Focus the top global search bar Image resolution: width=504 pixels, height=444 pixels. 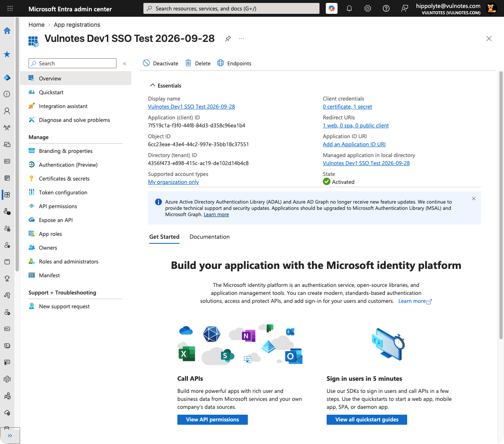tap(231, 8)
